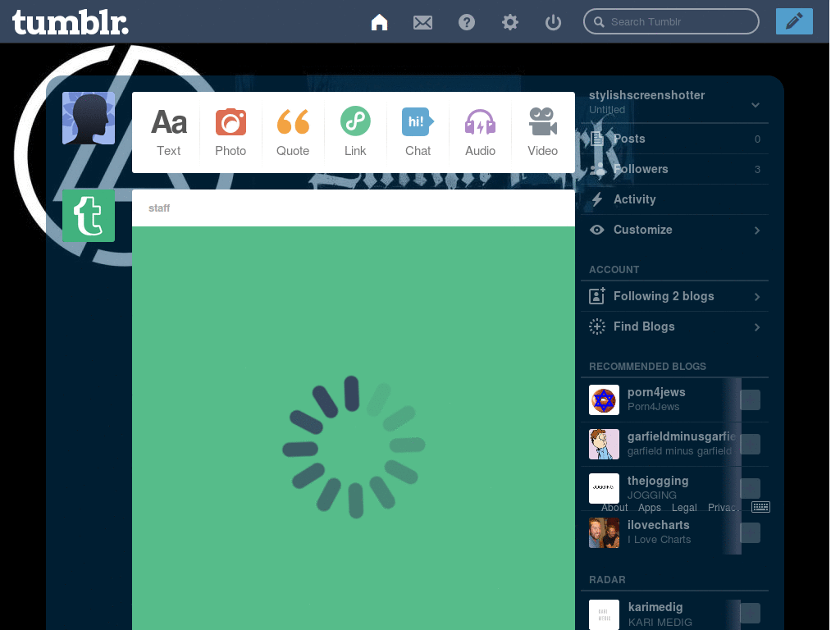Viewport: 840px width, 630px height.
Task: Create a new Chat post
Action: [418, 132]
